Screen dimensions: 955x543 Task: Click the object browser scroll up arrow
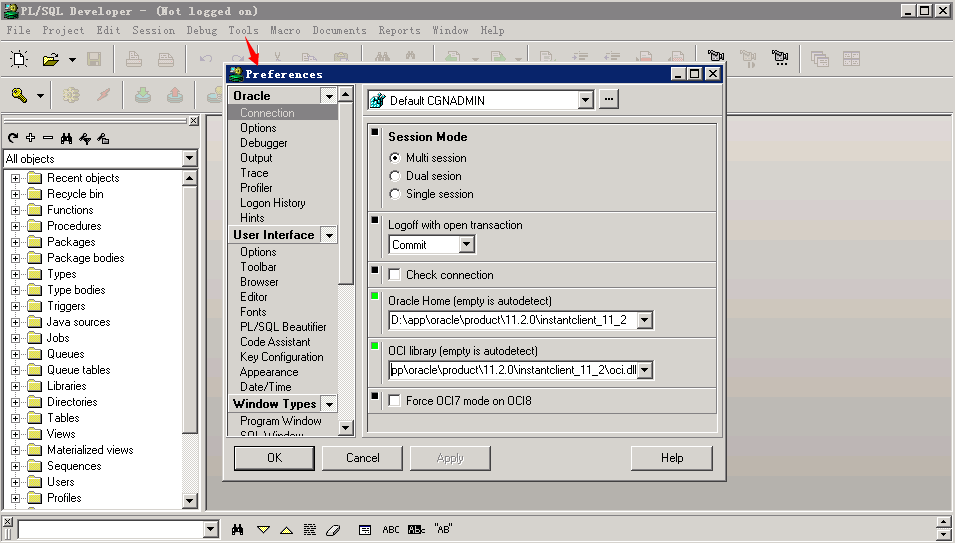(190, 178)
